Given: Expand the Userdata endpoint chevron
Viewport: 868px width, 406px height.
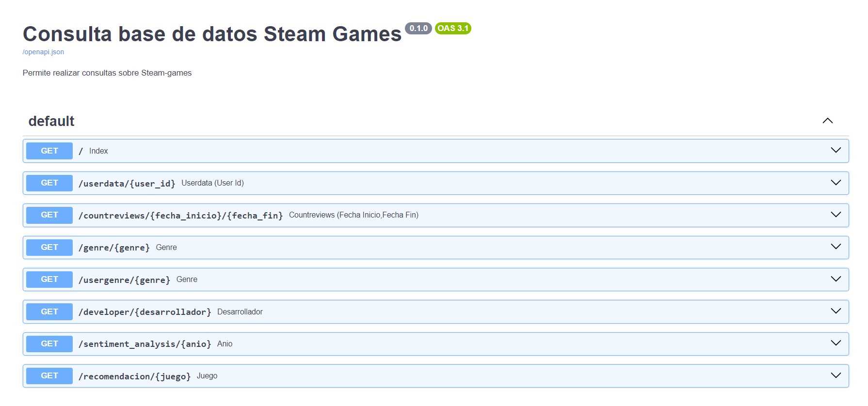Looking at the screenshot, I should (x=836, y=183).
